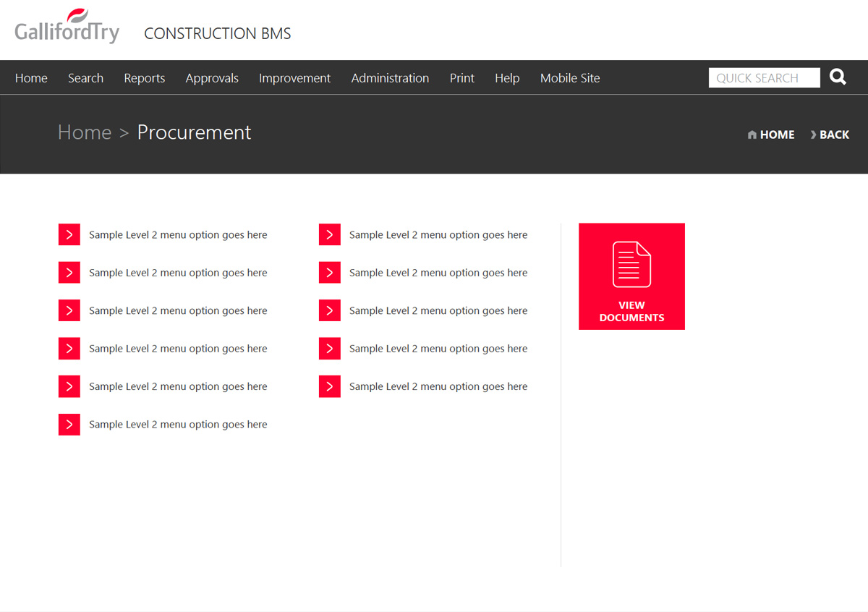Choose Print in the navigation bar
Screen dimensions: 868x612
[x=462, y=78]
